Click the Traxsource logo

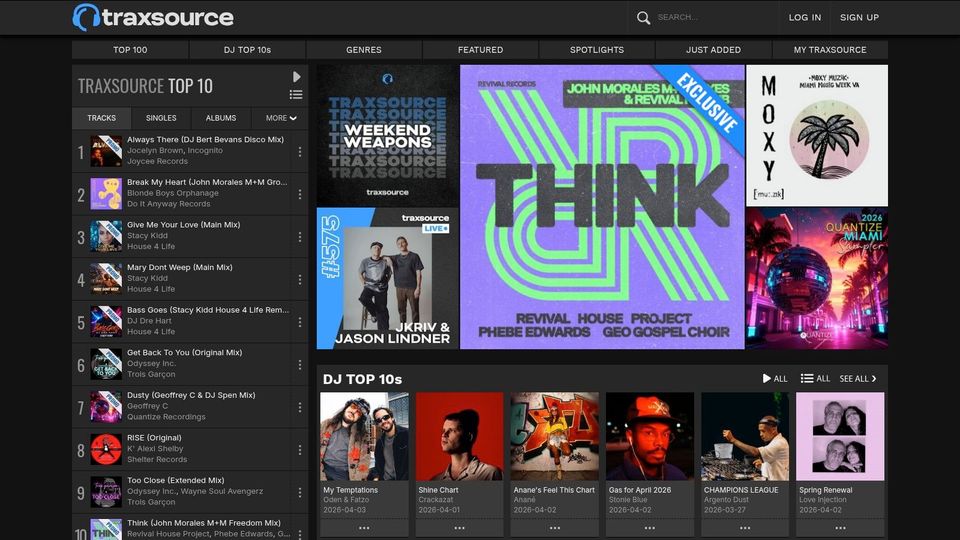coord(153,17)
